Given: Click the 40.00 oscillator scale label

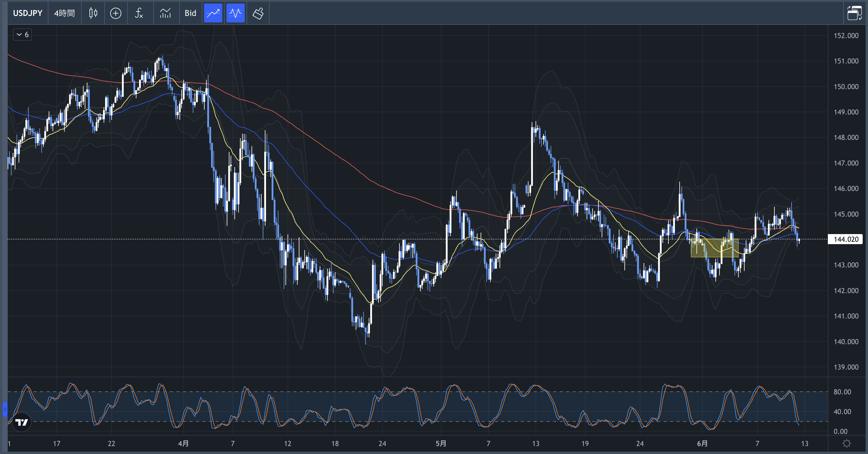Looking at the screenshot, I should coord(842,411).
